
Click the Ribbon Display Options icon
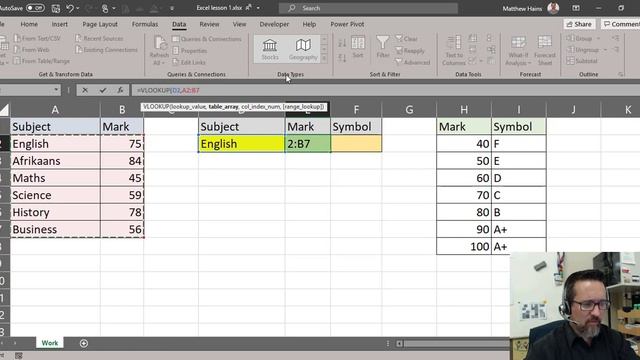(576, 8)
